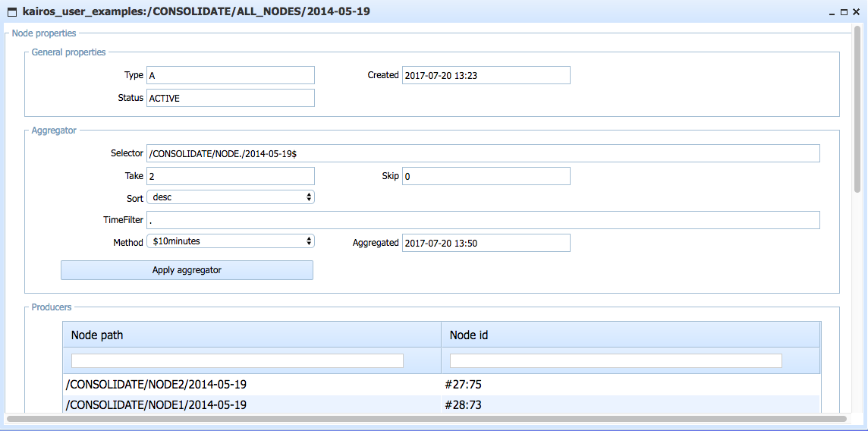The width and height of the screenshot is (868, 431).
Task: Click the horizontal scrollbar at the bottom
Action: coord(427,418)
